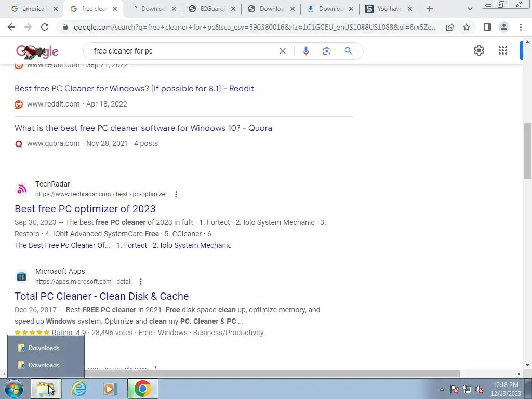Open the Chrome profile menu

504,27
